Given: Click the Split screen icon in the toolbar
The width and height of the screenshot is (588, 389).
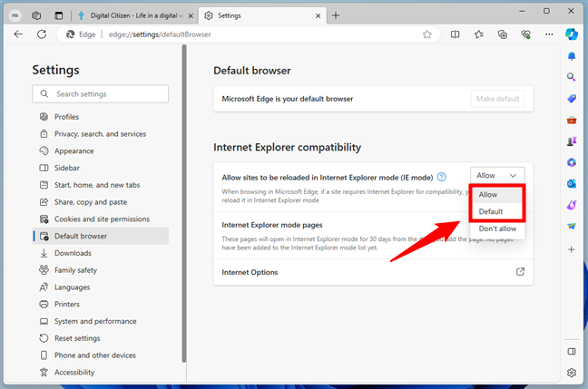Looking at the screenshot, I should (x=455, y=34).
